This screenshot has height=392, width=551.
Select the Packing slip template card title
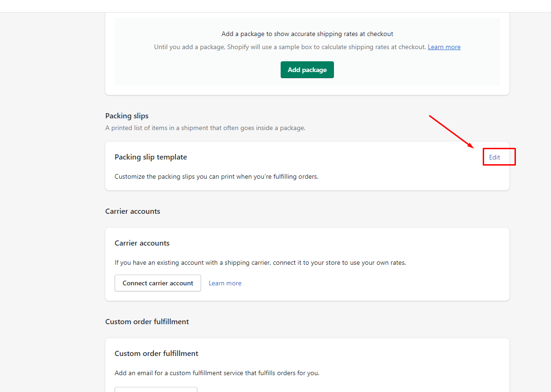[151, 157]
